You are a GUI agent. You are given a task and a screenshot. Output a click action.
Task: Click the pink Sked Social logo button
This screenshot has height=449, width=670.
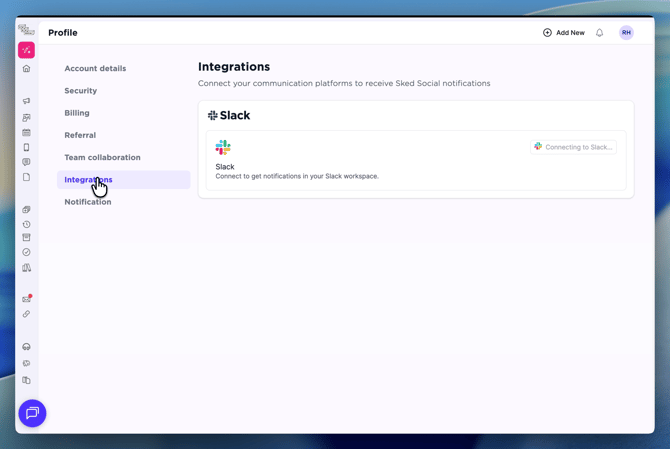(27, 50)
